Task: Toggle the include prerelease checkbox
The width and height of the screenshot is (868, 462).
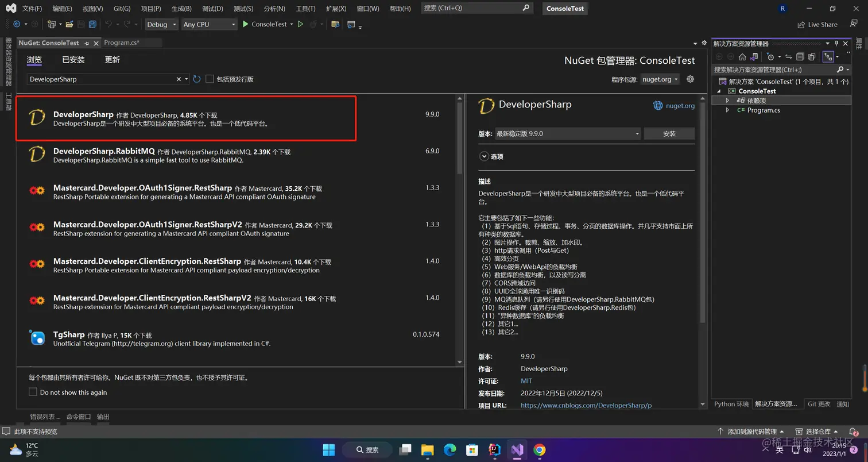Action: 210,79
